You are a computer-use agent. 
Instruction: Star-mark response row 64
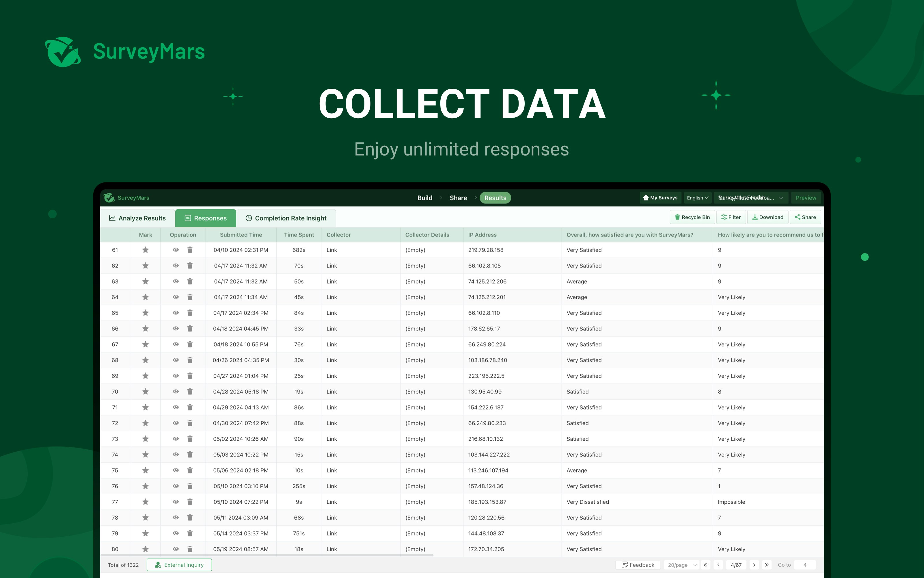146,297
